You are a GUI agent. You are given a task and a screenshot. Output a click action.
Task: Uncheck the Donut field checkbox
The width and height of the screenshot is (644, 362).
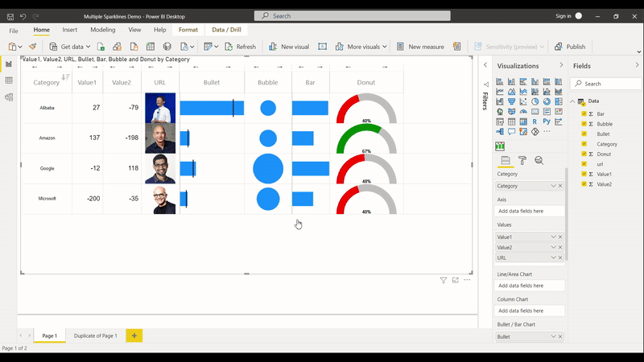(584, 154)
